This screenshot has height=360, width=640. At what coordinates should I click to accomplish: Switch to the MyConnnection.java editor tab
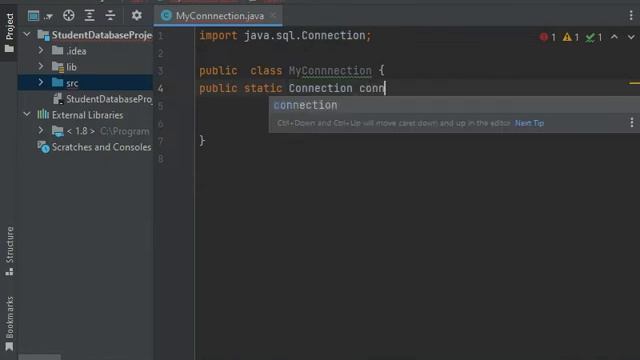[x=218, y=16]
